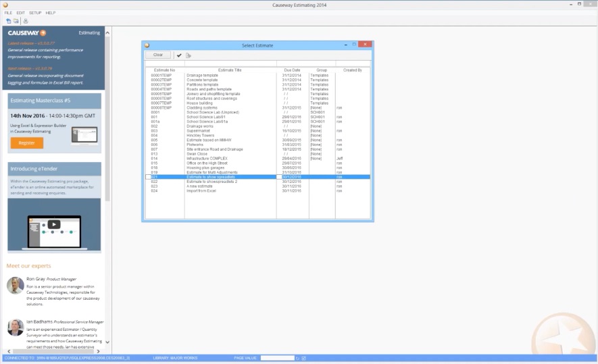Select the 'Concrete template' estimate row
This screenshot has width=598, height=364.
[x=258, y=80]
